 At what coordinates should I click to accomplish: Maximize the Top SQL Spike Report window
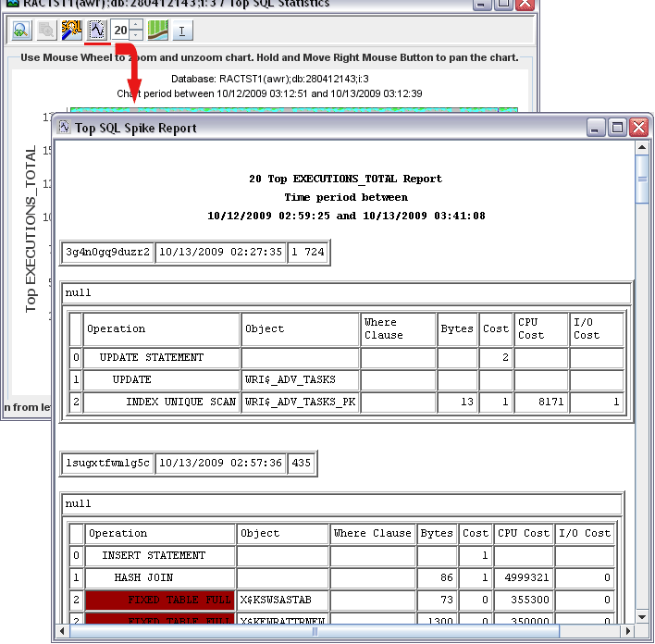pyautogui.click(x=617, y=128)
